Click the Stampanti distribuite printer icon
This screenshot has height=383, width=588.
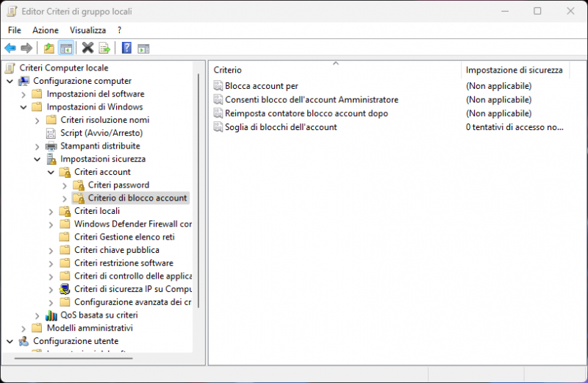(51, 146)
